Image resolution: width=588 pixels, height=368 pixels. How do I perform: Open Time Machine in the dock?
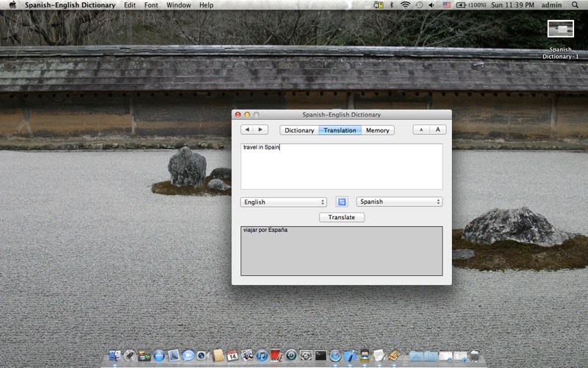pyautogui.click(x=291, y=355)
